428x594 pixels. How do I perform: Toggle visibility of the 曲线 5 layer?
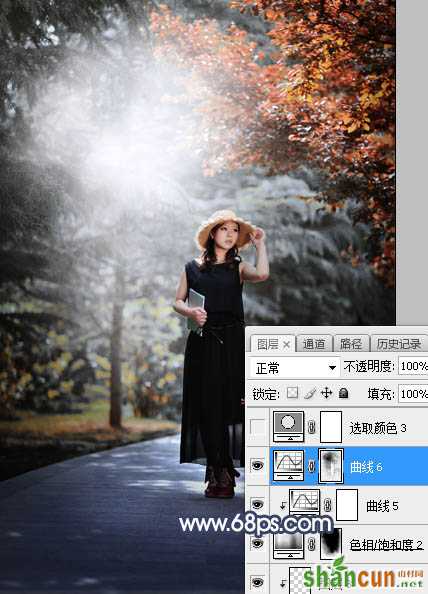(x=258, y=505)
